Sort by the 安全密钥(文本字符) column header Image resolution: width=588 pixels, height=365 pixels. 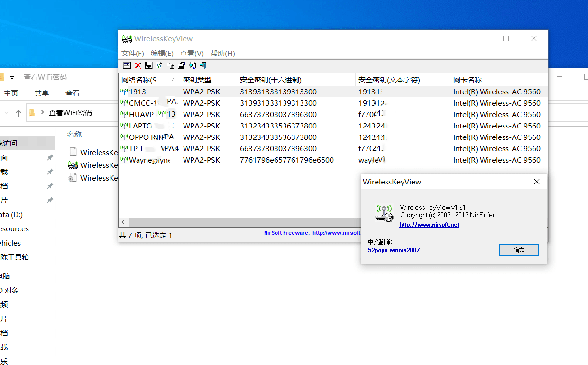coord(403,80)
